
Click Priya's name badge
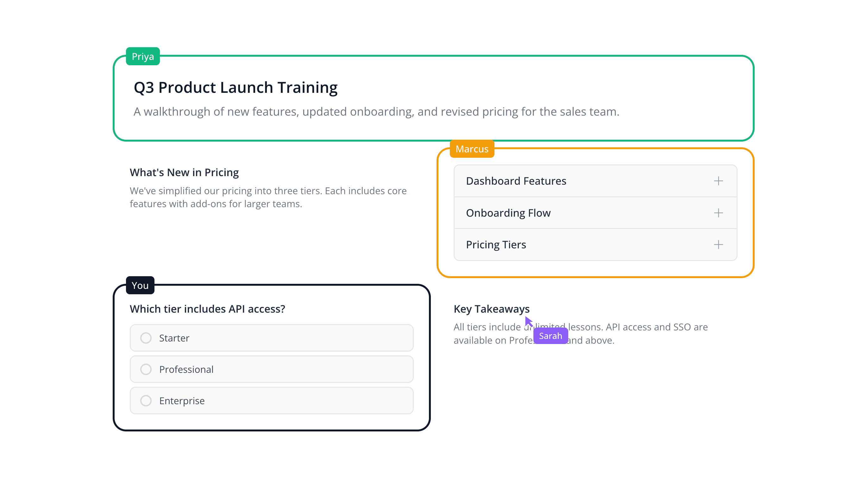point(142,56)
